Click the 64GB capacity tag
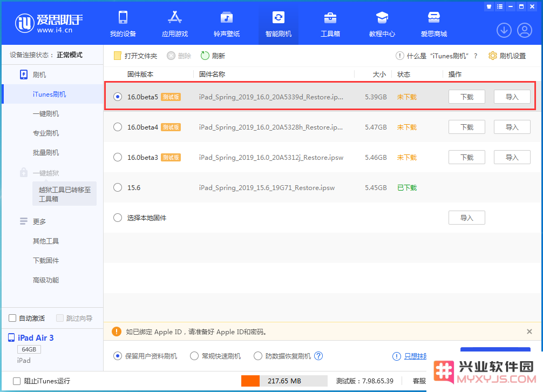The image size is (543, 392). pos(29,349)
